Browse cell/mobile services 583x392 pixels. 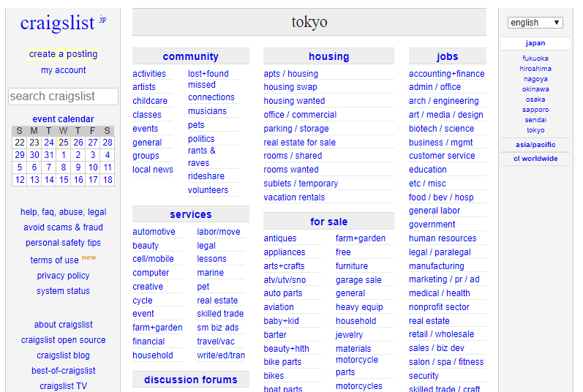(153, 259)
